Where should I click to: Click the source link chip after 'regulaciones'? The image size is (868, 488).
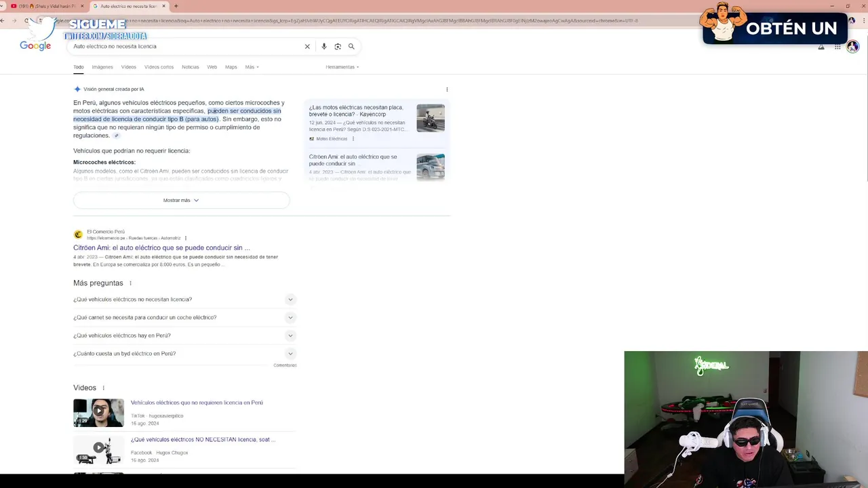click(116, 136)
